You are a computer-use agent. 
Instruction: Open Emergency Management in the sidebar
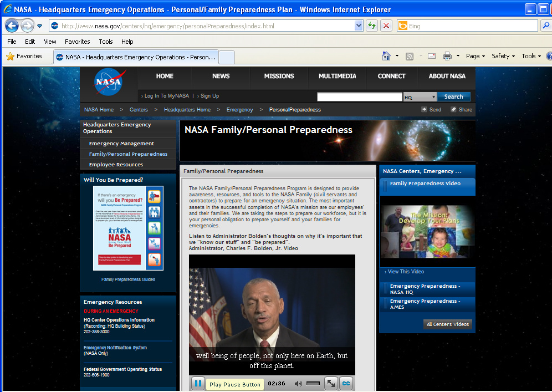coord(121,144)
